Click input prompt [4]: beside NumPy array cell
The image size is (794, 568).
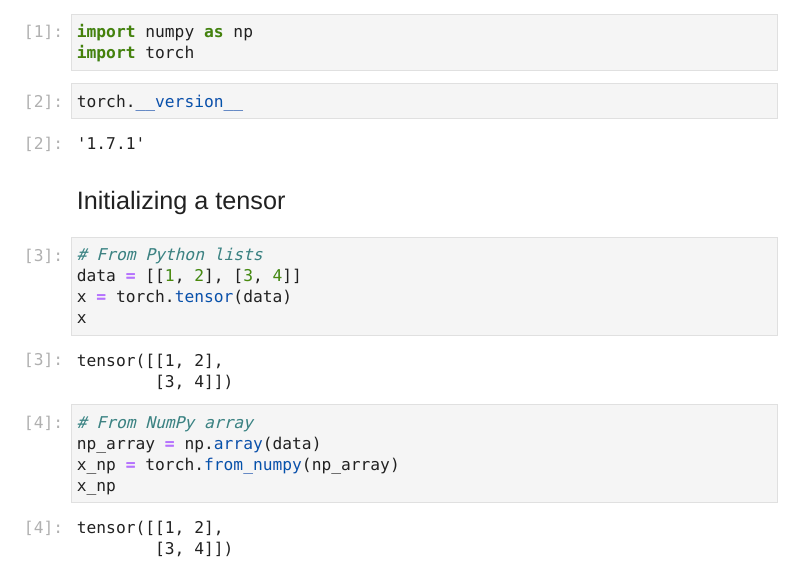coord(44,422)
